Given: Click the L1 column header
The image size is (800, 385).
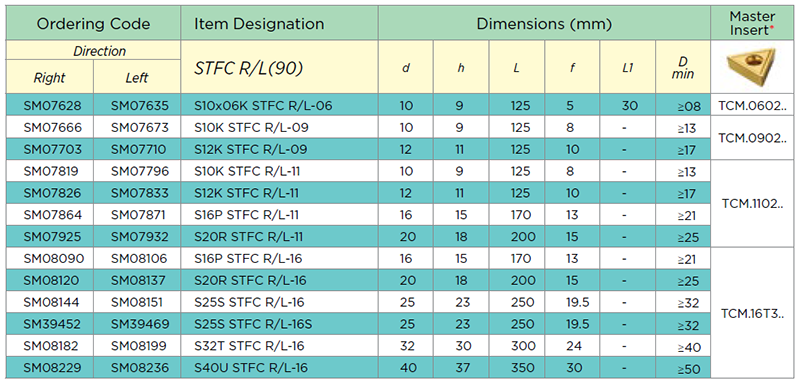Looking at the screenshot, I should point(628,68).
